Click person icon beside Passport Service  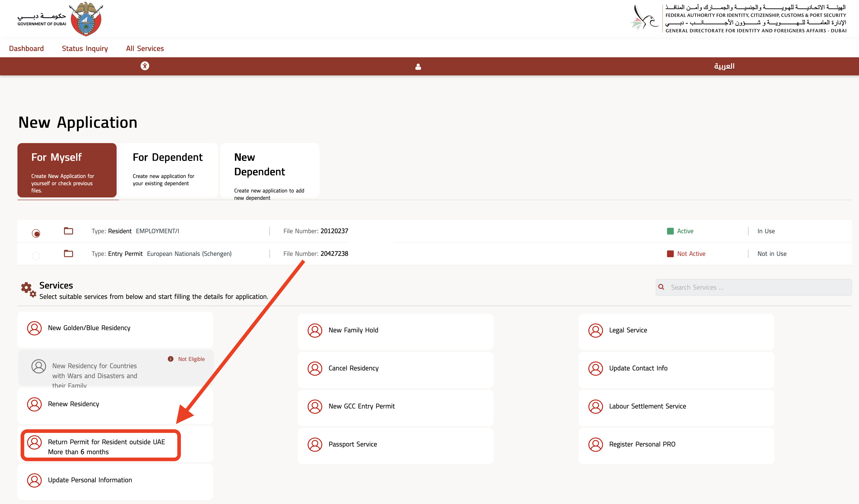pyautogui.click(x=315, y=444)
